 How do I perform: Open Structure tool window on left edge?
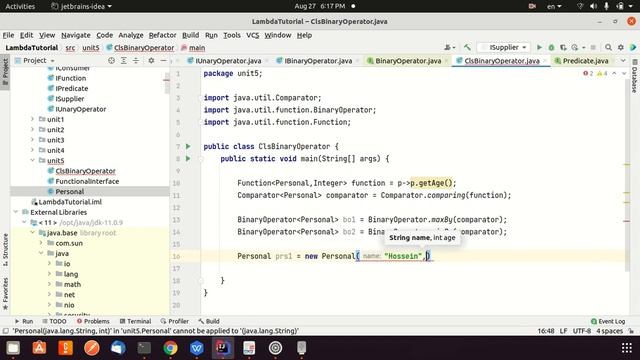point(5,250)
